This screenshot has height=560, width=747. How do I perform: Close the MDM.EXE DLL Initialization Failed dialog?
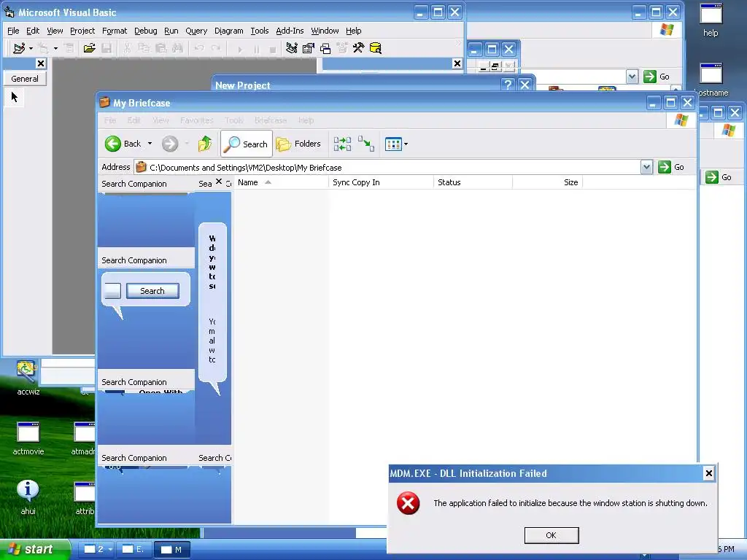click(709, 473)
